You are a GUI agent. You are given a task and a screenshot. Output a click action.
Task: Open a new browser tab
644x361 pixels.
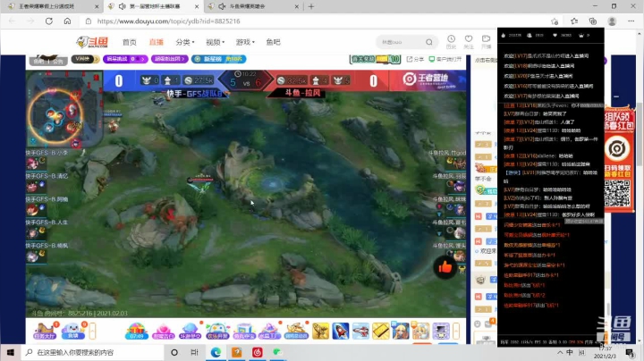pos(311,6)
